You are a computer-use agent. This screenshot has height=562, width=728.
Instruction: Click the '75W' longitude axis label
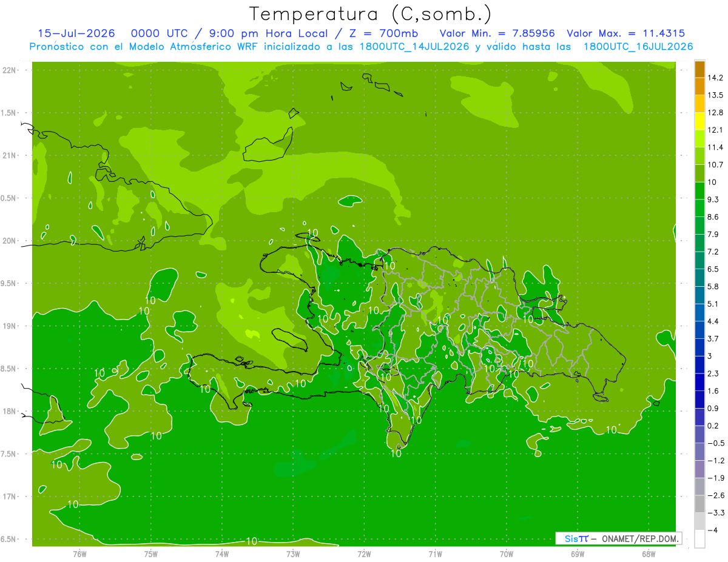pos(151,554)
